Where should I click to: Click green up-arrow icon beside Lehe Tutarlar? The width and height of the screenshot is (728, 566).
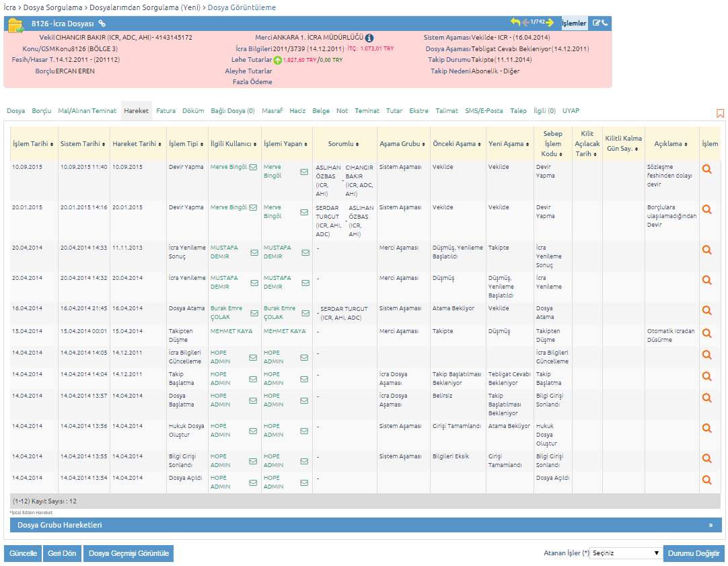[x=278, y=60]
